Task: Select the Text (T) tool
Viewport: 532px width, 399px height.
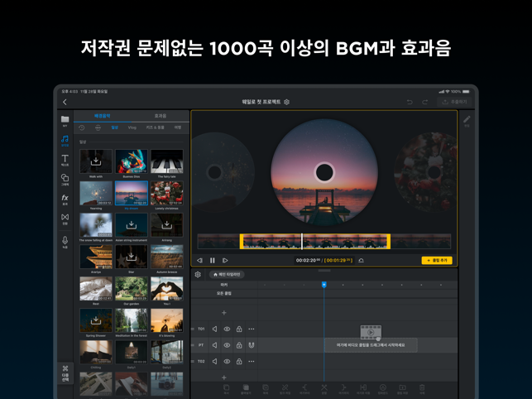Action: pos(65,160)
